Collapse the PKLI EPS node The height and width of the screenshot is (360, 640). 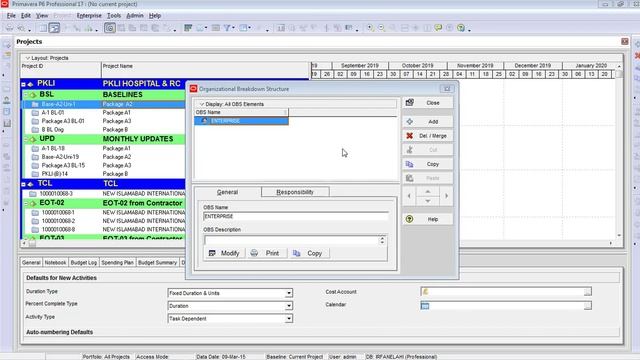(23, 84)
